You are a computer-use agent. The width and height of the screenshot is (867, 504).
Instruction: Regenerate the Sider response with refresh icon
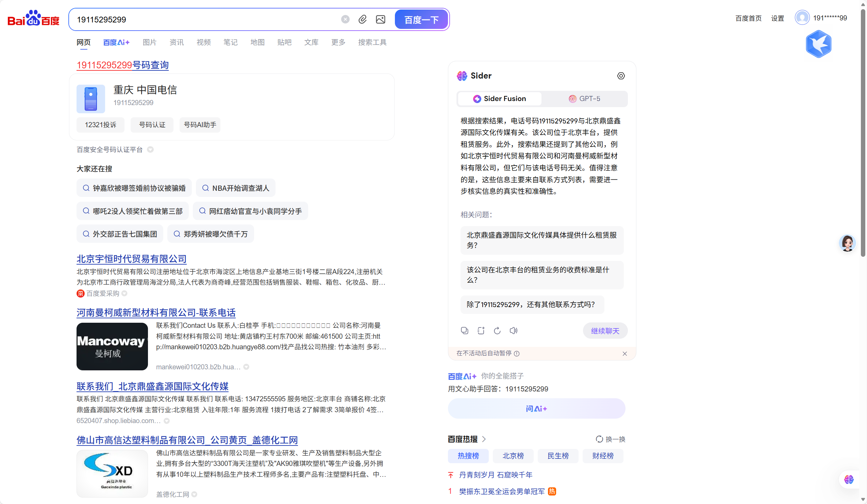pos(497,331)
